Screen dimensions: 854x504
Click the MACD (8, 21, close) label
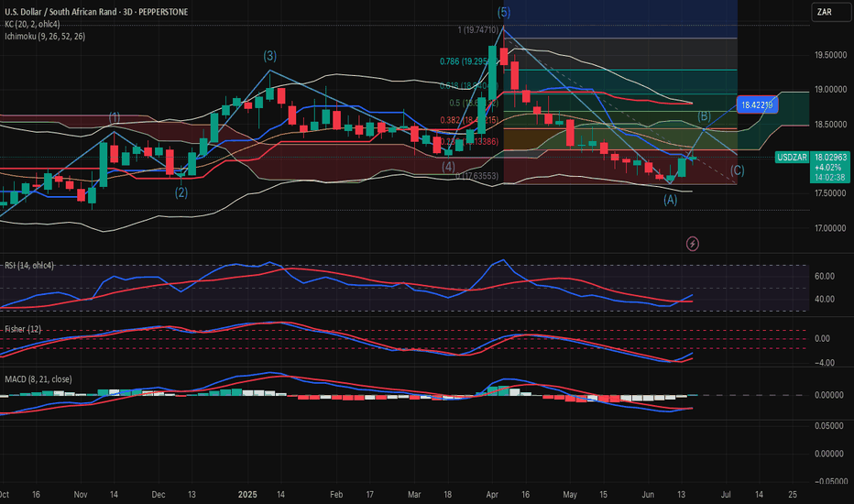coord(38,379)
